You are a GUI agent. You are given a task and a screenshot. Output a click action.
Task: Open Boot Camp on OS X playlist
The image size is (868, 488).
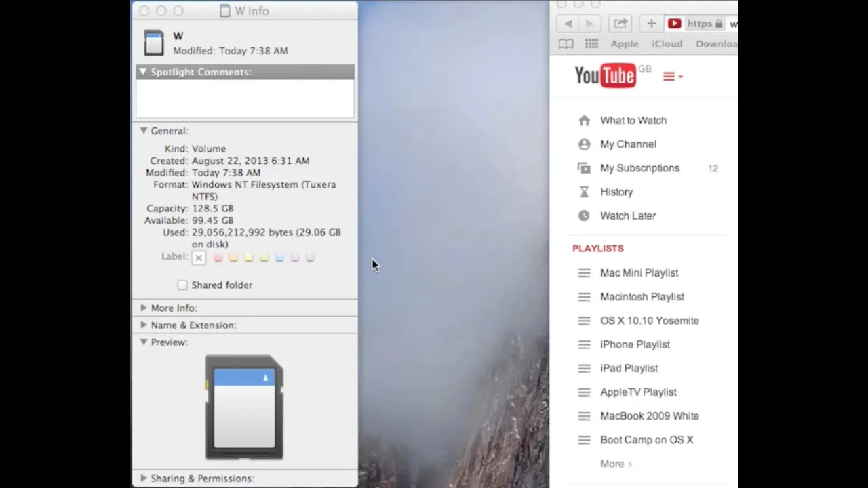[647, 440]
